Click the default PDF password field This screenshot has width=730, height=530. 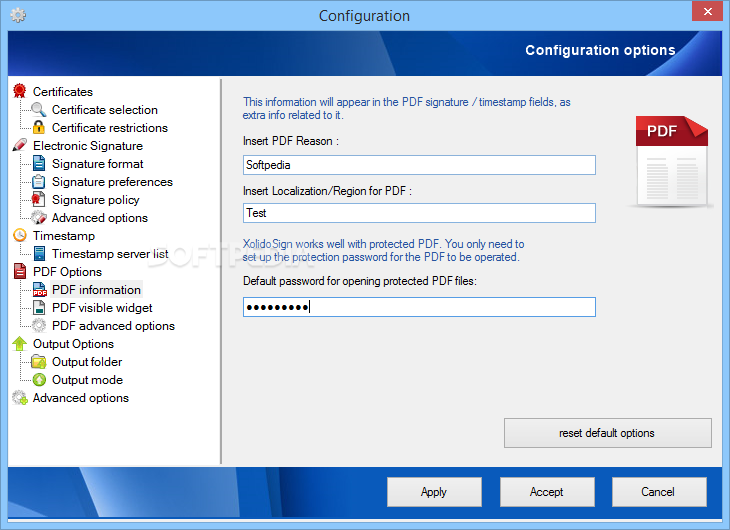pyautogui.click(x=419, y=307)
